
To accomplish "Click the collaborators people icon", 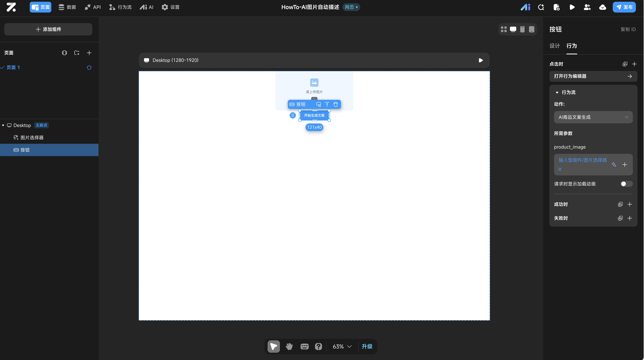I will 587,7.
